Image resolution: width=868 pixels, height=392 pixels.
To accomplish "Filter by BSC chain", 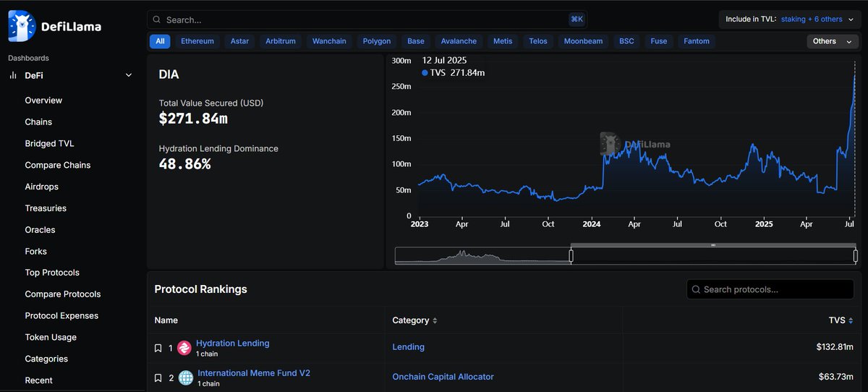I will pos(626,41).
